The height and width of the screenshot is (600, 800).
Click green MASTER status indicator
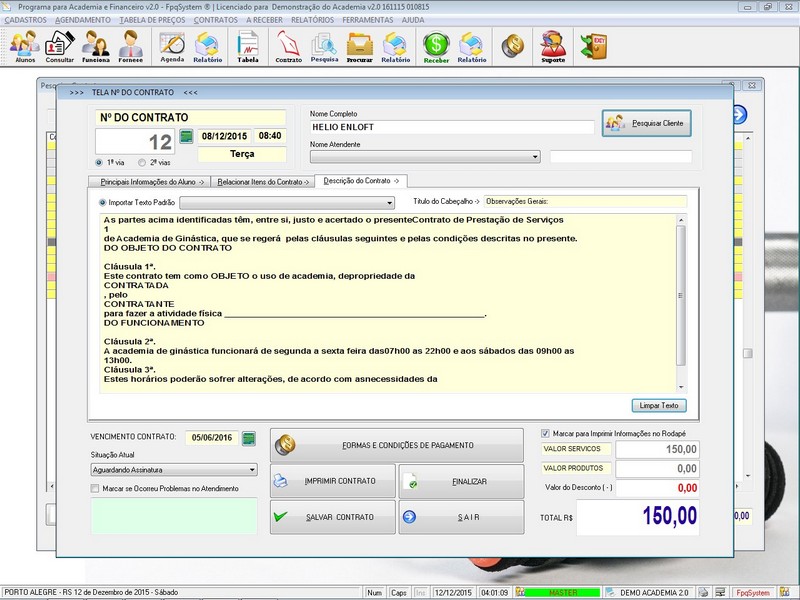[x=563, y=593]
